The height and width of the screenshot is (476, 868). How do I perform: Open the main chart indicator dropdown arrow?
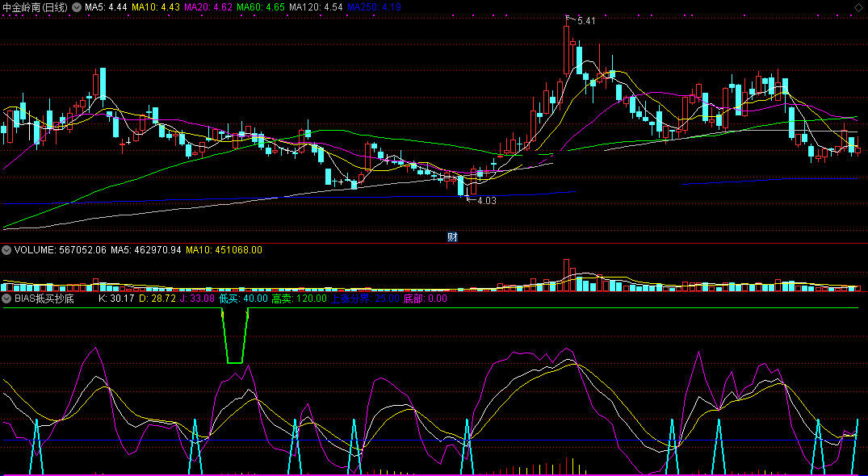pyautogui.click(x=77, y=7)
